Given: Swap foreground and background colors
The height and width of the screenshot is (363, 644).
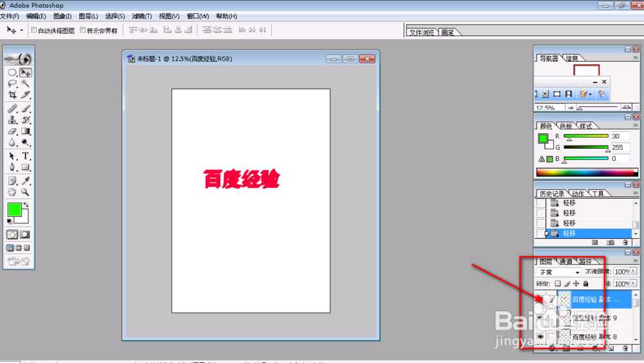Looking at the screenshot, I should coord(26,205).
